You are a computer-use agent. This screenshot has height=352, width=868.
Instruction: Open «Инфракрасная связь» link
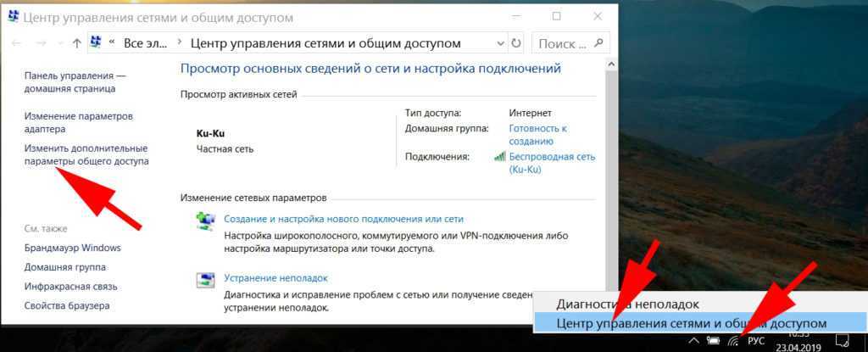[70, 287]
